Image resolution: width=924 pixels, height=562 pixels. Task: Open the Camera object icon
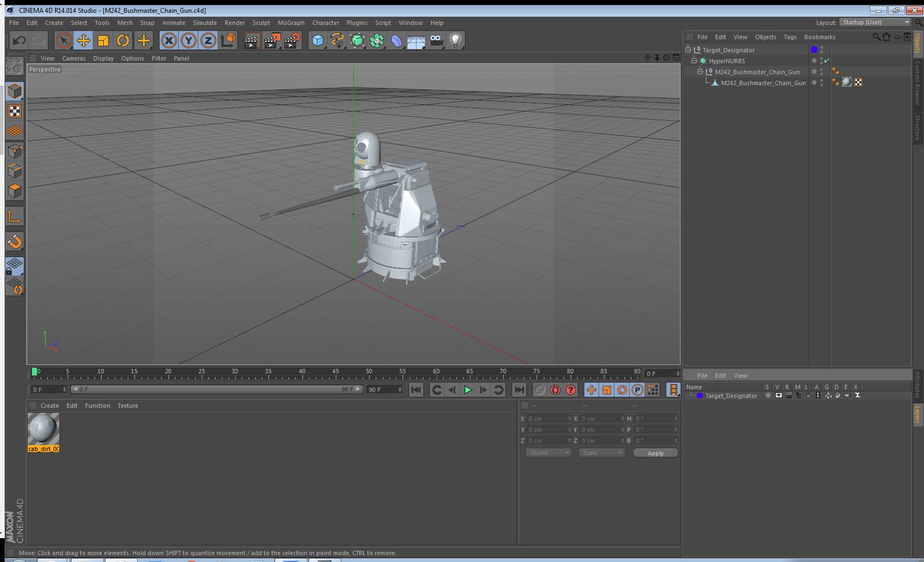tap(436, 41)
